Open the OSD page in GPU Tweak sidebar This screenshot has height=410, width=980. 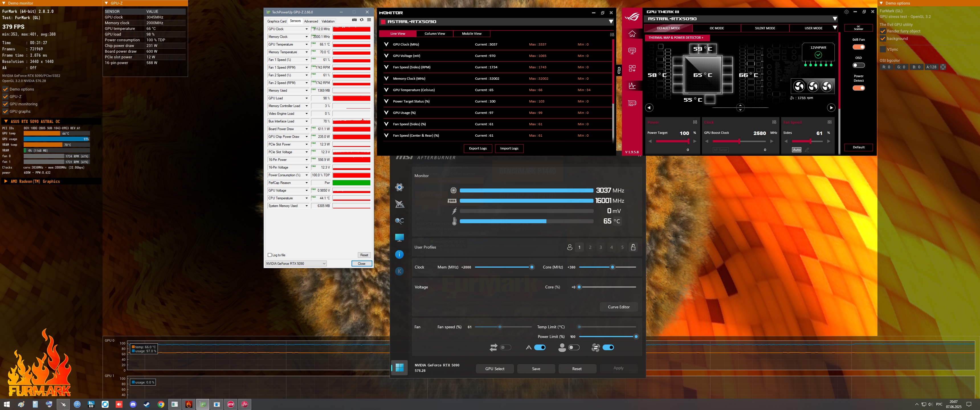tap(632, 51)
